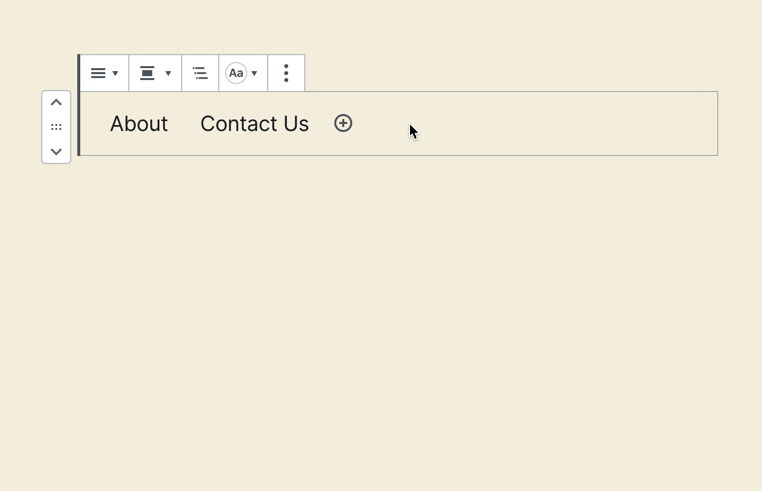Image resolution: width=762 pixels, height=491 pixels.
Task: Select the About menu item
Action: (x=139, y=124)
